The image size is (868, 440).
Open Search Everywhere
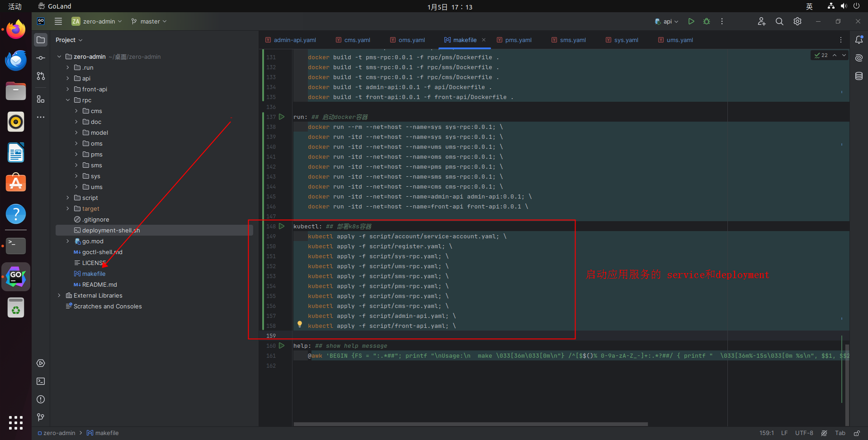779,21
